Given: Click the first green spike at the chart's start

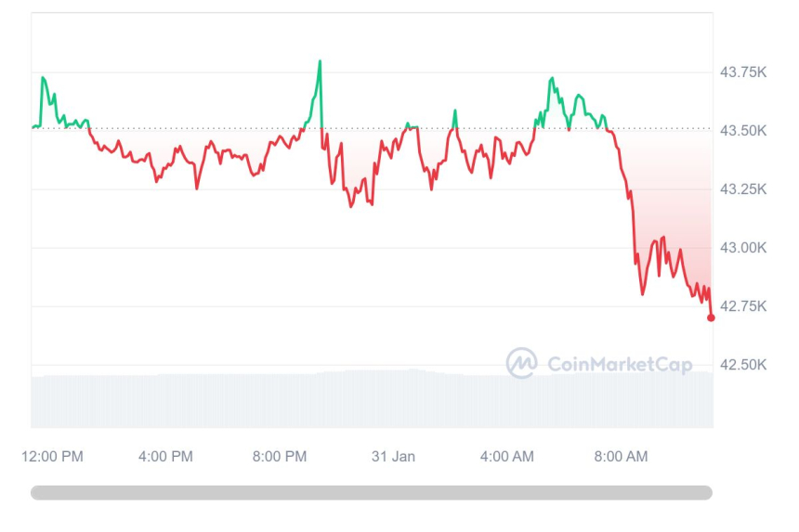Looking at the screenshot, I should 43,78.
